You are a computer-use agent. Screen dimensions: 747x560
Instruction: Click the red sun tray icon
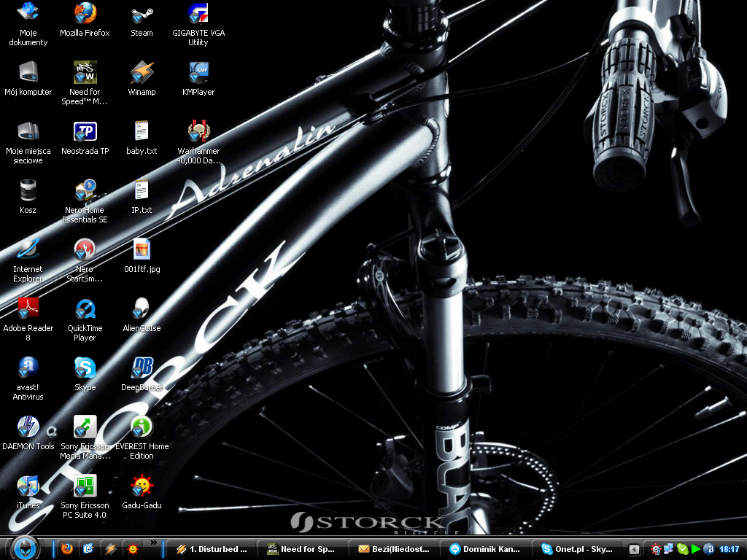[x=656, y=550]
